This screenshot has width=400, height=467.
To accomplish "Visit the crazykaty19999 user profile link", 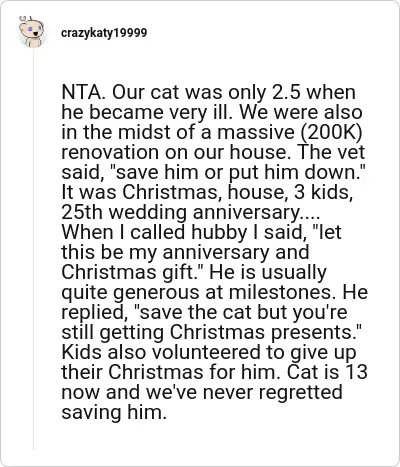I will click(104, 33).
